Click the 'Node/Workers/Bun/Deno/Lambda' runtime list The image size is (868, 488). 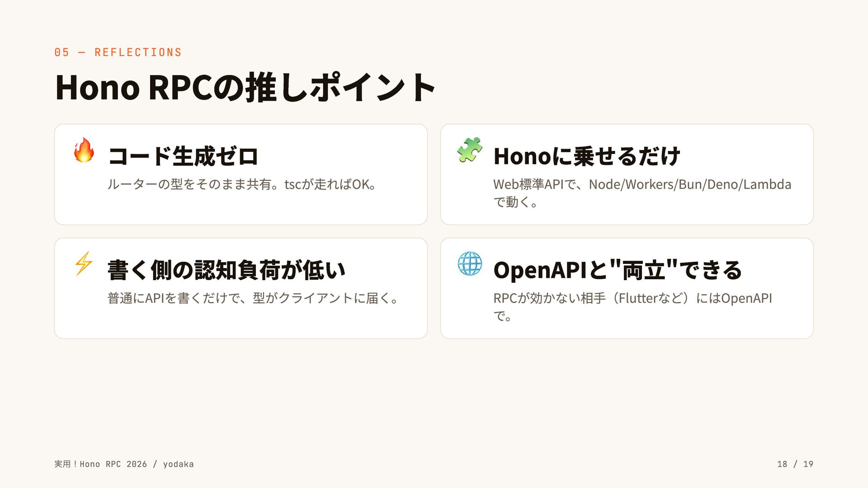click(x=690, y=184)
